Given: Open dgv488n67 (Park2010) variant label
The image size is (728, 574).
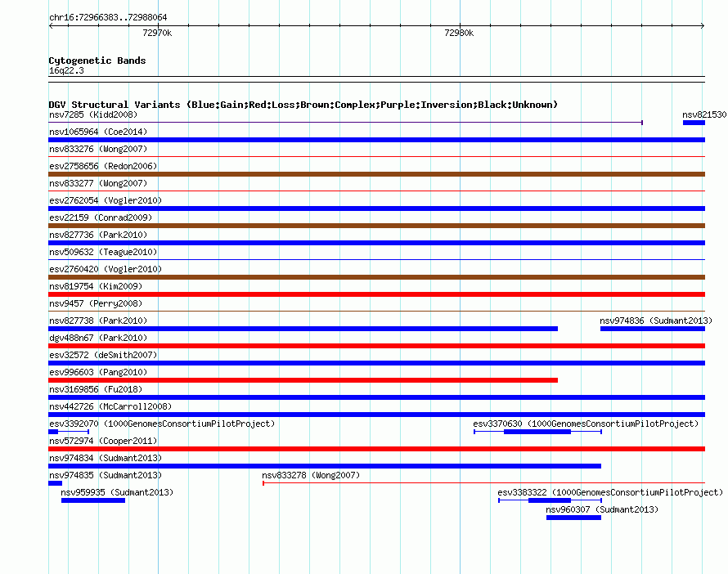Looking at the screenshot, I should [x=98, y=338].
